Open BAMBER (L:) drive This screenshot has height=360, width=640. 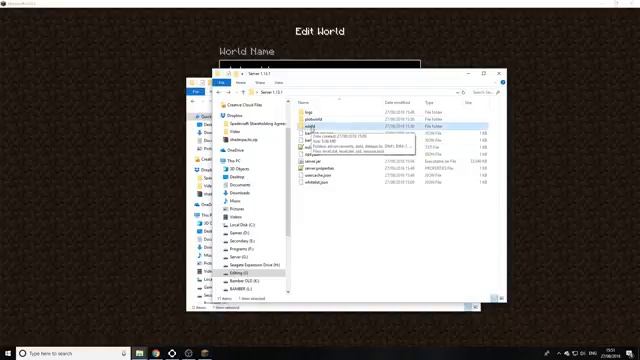coord(241,289)
